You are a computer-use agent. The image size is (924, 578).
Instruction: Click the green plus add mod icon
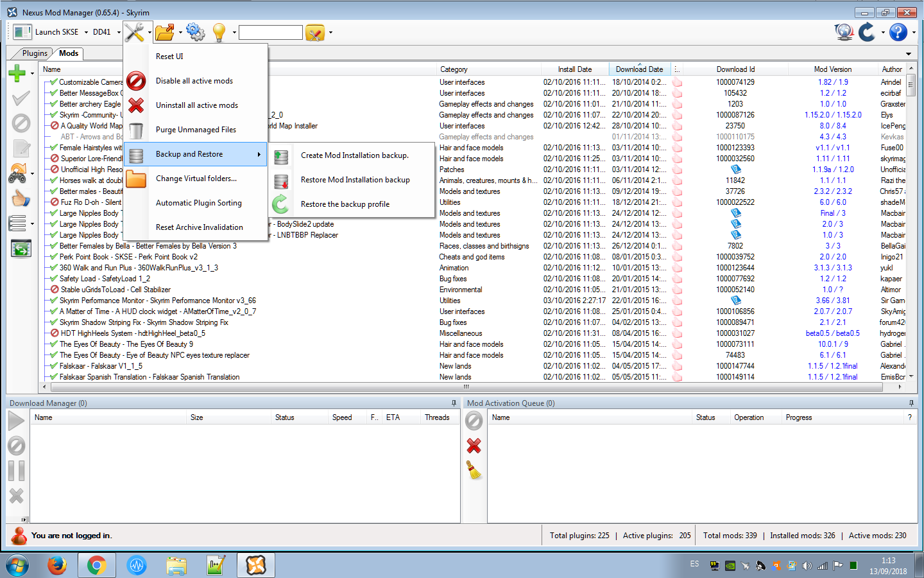pos(17,73)
